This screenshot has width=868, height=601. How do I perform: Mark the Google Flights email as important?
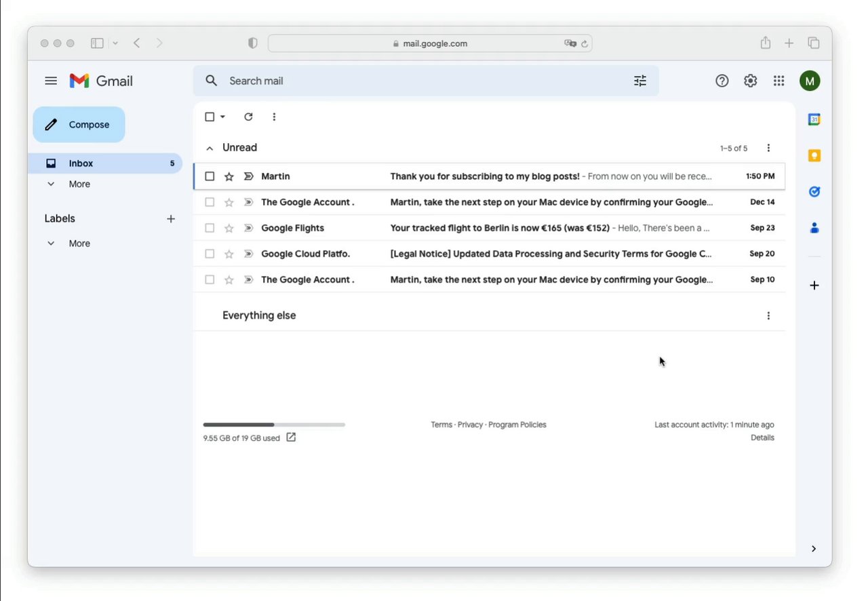(x=248, y=228)
